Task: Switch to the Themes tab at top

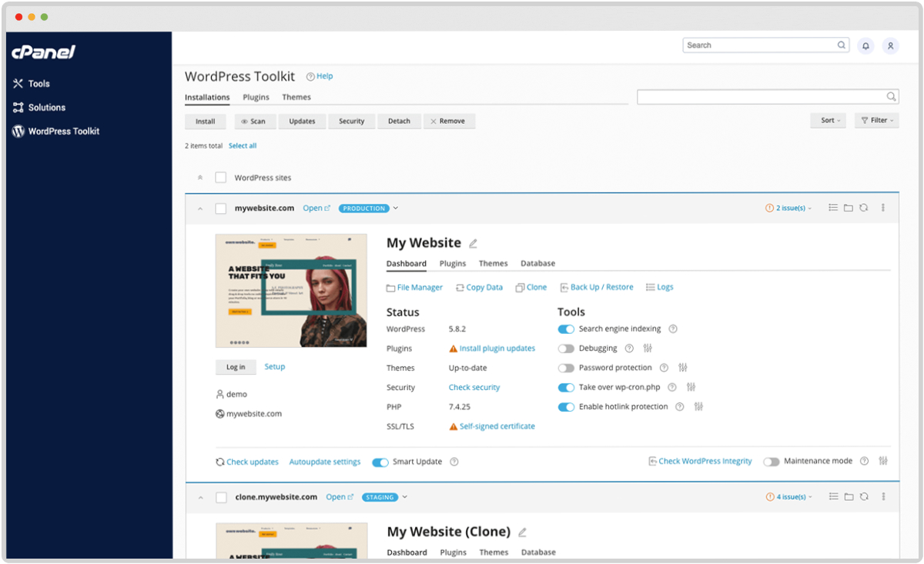Action: [x=296, y=98]
